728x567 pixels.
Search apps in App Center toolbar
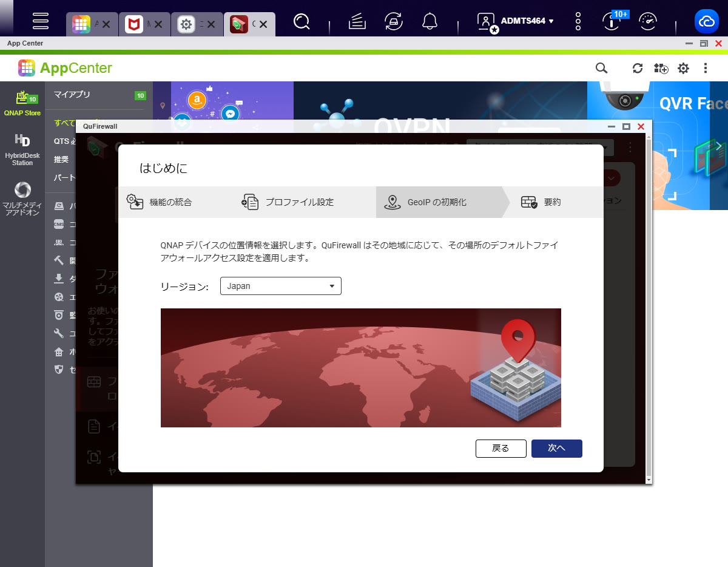pos(601,68)
